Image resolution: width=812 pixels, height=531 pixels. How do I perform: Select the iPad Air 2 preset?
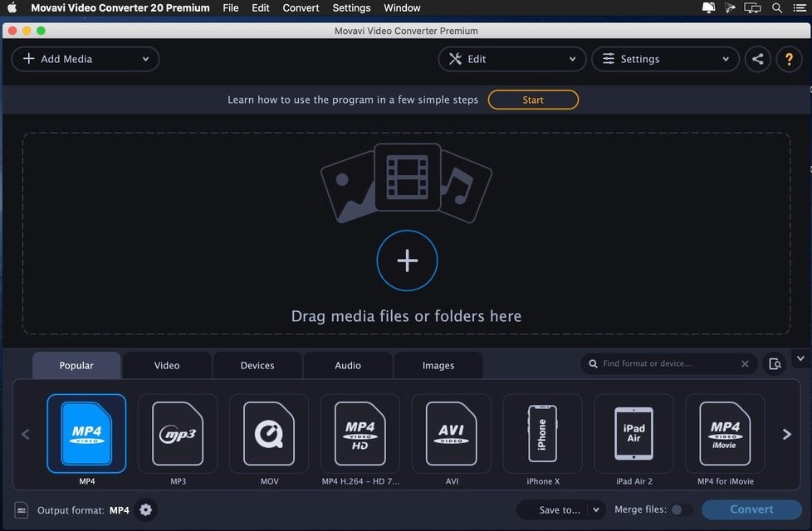pyautogui.click(x=633, y=433)
